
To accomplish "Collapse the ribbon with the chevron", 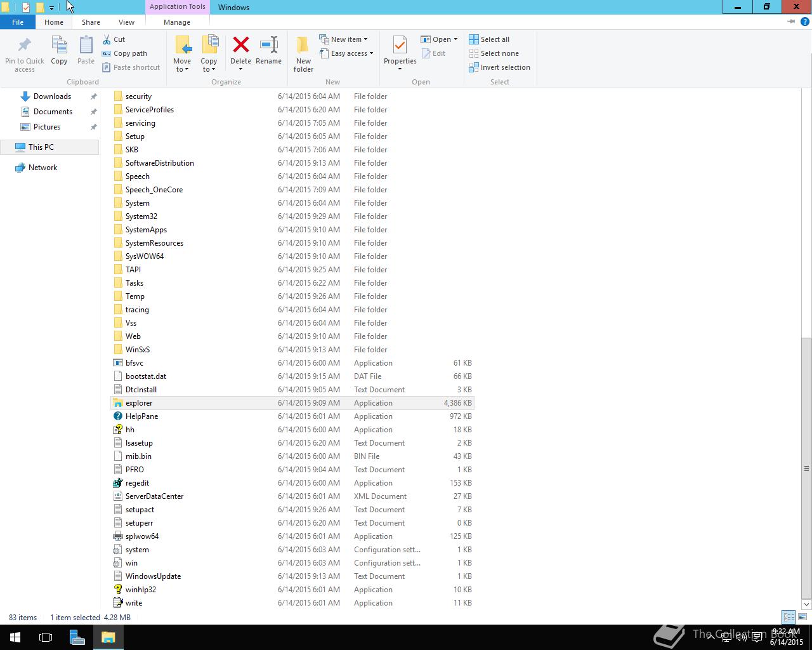I will pos(791,22).
